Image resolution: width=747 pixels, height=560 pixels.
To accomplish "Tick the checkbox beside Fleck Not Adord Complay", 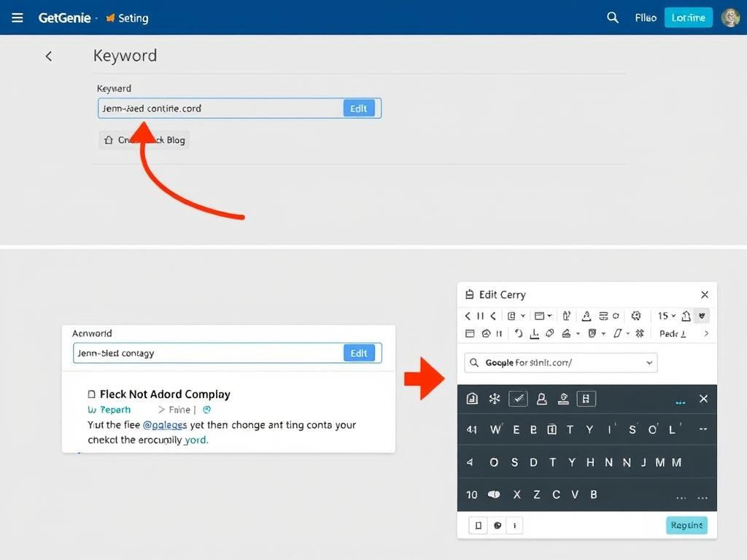I will [92, 394].
